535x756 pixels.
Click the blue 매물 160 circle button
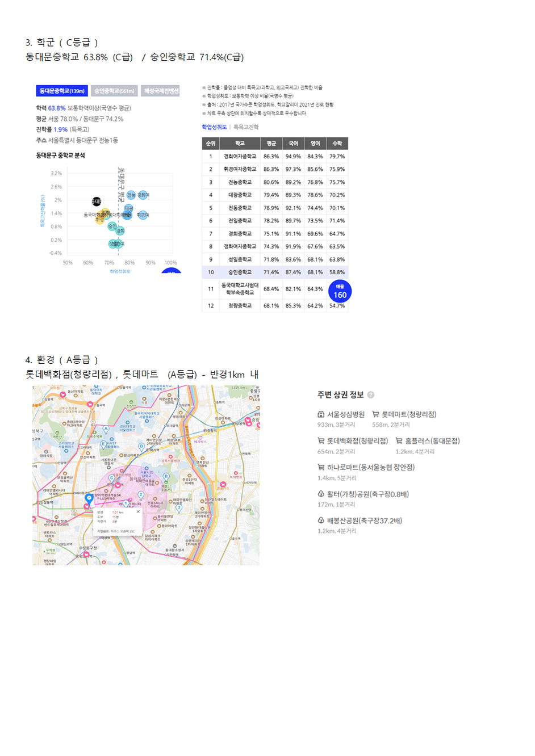pos(340,291)
